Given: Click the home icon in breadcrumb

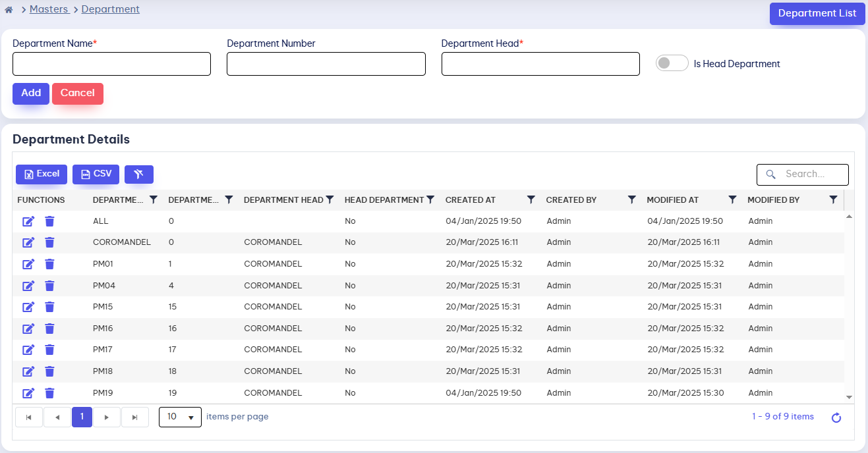Looking at the screenshot, I should pos(9,10).
